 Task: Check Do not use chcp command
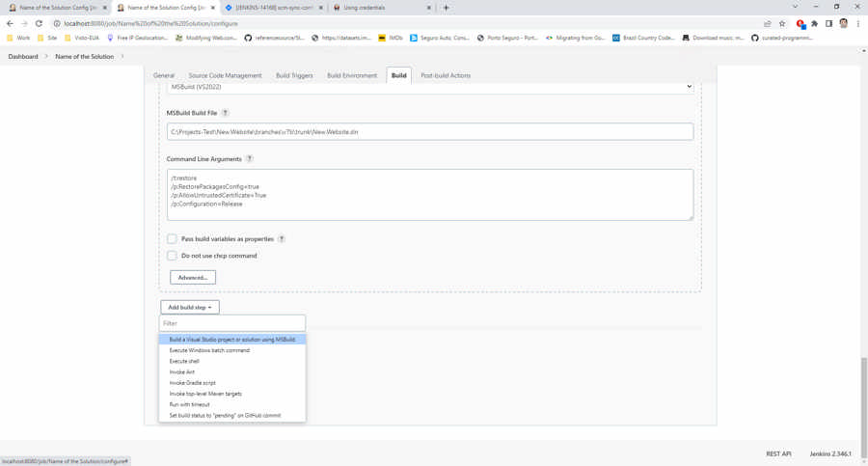click(x=172, y=256)
